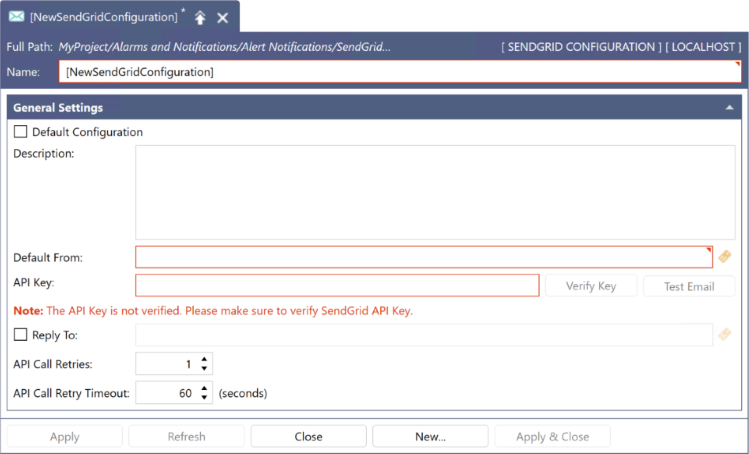Click into the Name text field
This screenshot has width=749, height=454.
pos(400,72)
